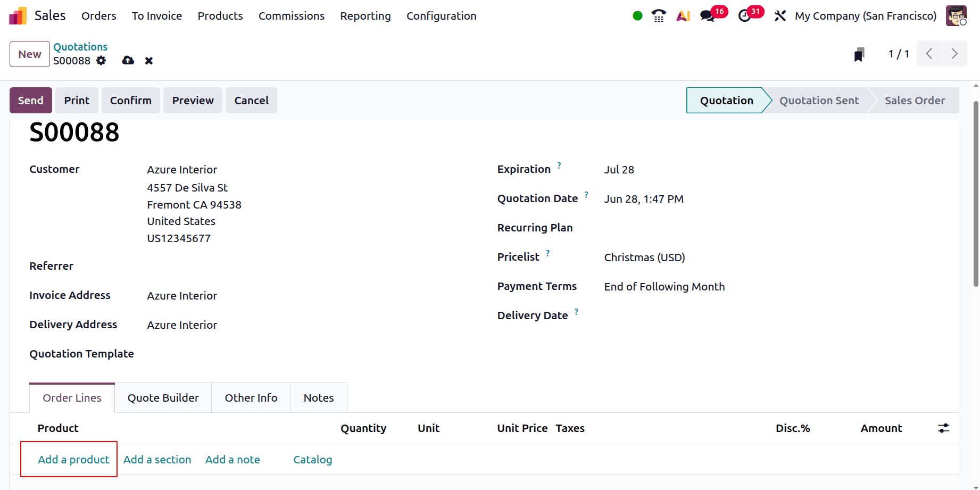Click the empty Delivery Date field
Image resolution: width=980 pixels, height=490 pixels.
[x=771, y=316]
